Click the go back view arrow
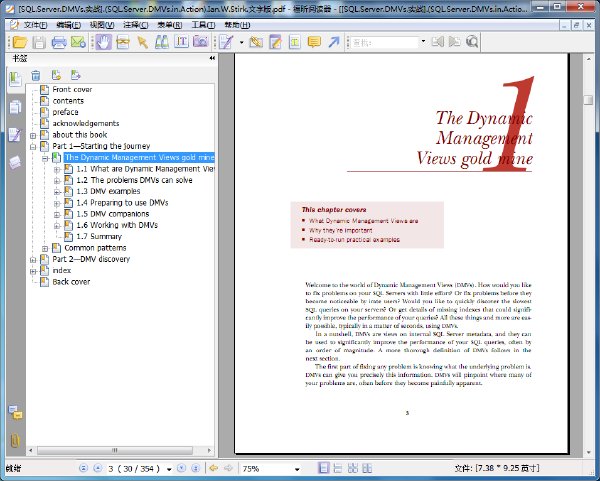The width and height of the screenshot is (600, 481). [214, 468]
